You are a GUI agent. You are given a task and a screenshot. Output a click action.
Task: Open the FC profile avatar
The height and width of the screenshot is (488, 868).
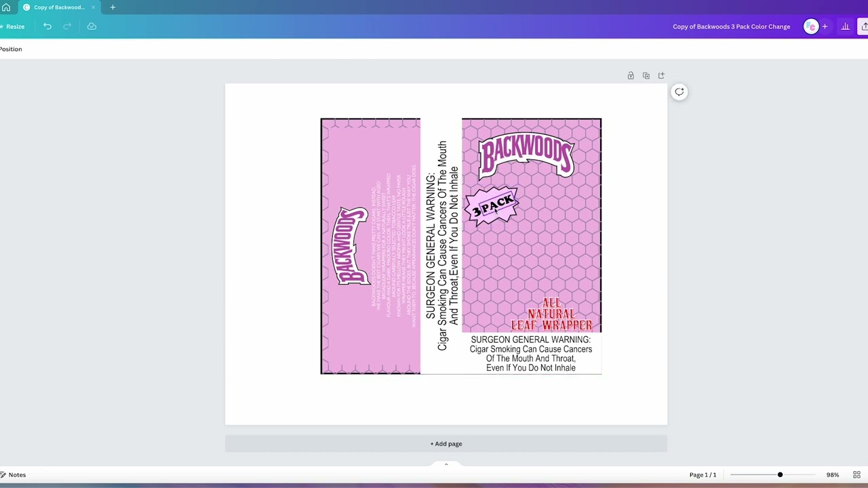810,26
